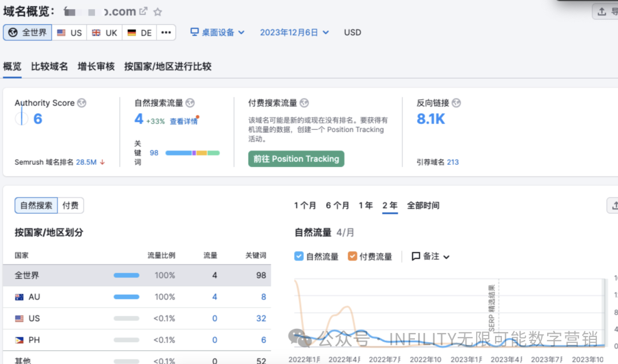Click referring domains value 213
The image size is (618, 364).
(x=453, y=162)
